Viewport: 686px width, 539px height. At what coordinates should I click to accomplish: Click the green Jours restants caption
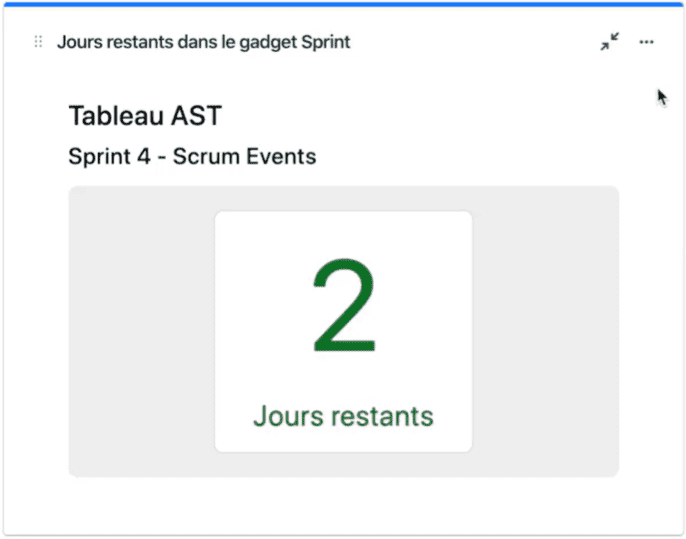click(343, 416)
